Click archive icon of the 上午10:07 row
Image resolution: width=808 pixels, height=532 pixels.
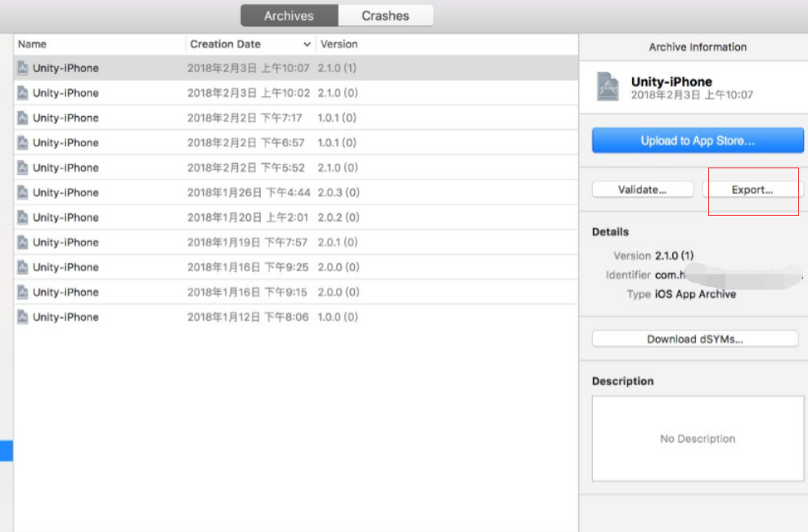click(23, 68)
